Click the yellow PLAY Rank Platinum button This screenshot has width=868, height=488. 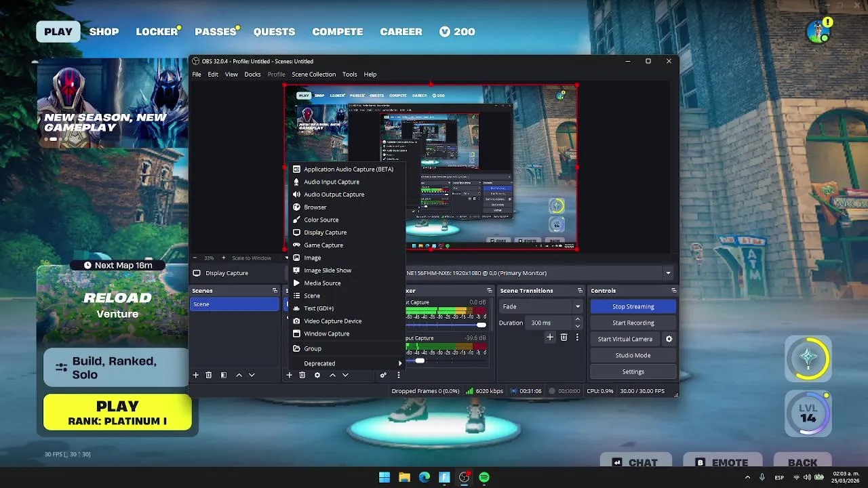pos(117,413)
